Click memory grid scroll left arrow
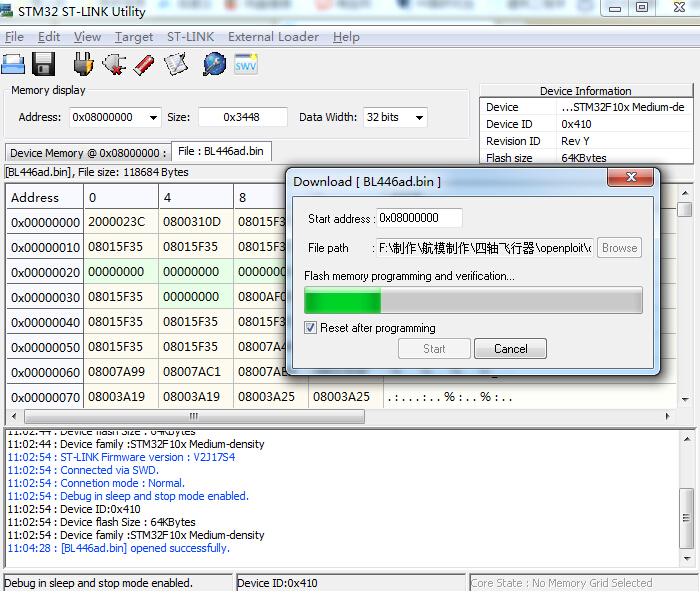 pos(14,416)
